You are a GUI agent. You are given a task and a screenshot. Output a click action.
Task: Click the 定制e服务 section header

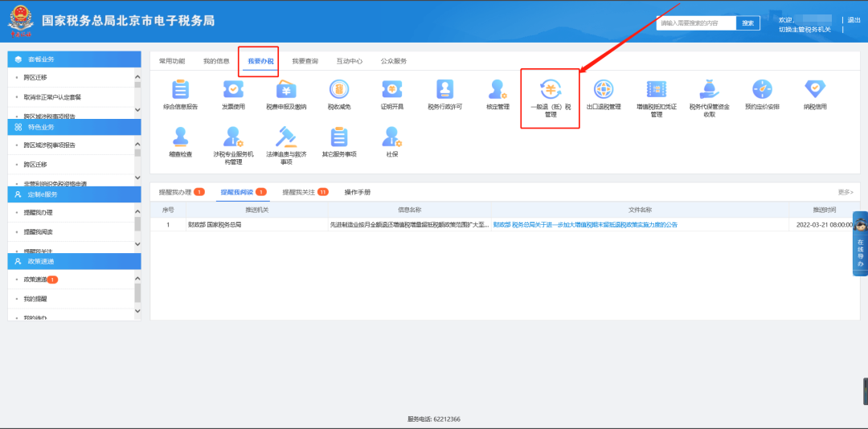coord(74,194)
